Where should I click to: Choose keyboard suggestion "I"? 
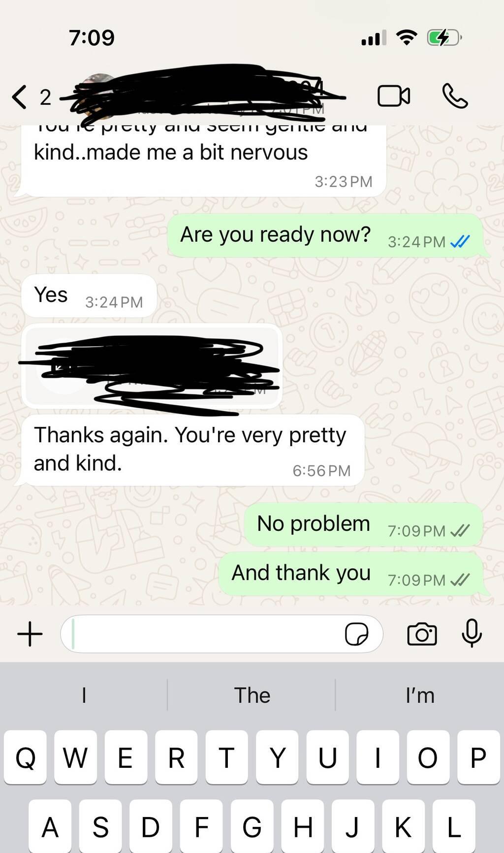click(x=84, y=695)
